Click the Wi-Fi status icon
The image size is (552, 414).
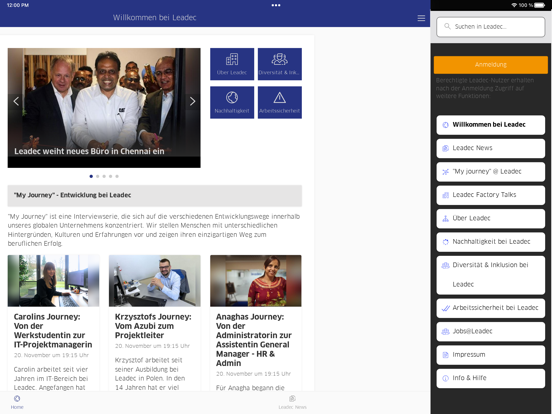click(514, 5)
